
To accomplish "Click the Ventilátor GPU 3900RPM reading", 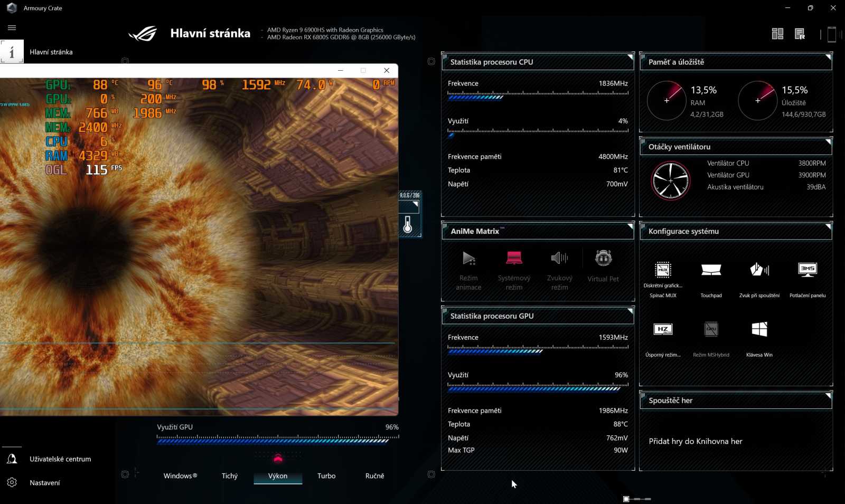I will pos(812,175).
